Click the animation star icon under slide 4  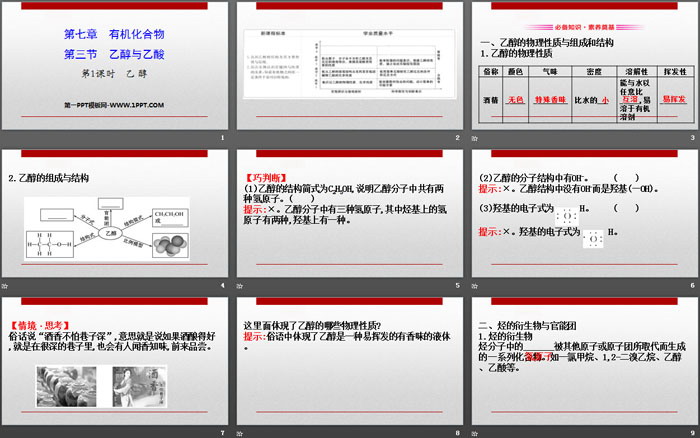click(x=4, y=286)
